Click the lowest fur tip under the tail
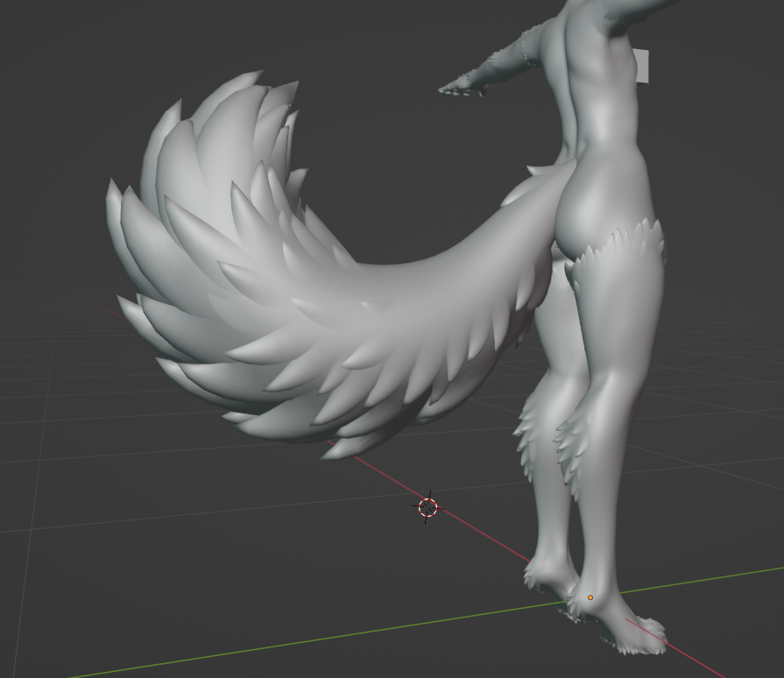Viewport: 784px width, 678px height. tap(335, 450)
